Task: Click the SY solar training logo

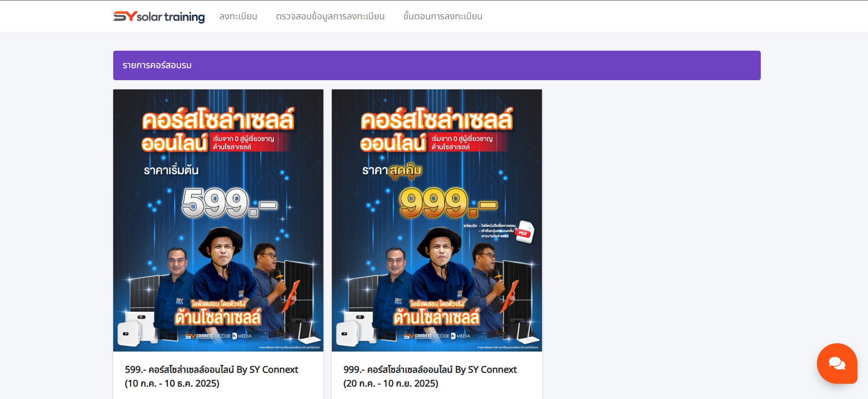Action: (159, 17)
